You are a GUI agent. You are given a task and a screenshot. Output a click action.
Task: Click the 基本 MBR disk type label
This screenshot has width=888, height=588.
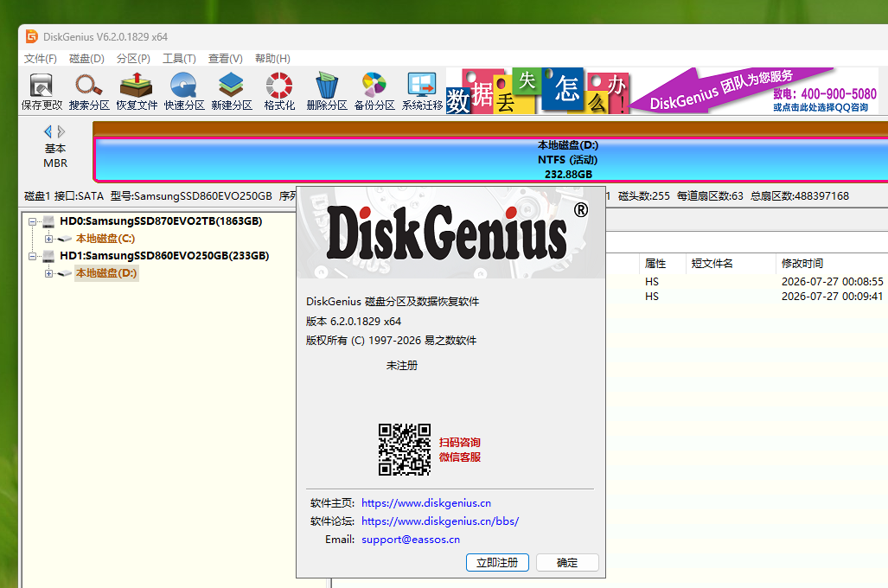55,156
